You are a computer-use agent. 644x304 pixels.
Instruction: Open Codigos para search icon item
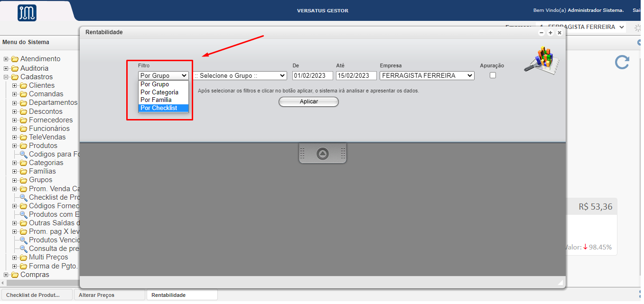coord(24,154)
